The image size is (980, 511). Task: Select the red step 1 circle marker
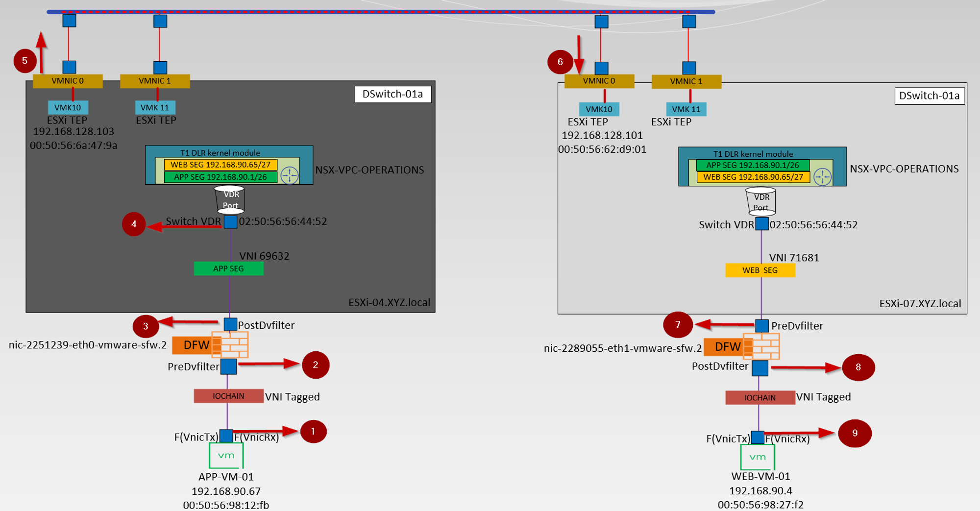point(313,432)
